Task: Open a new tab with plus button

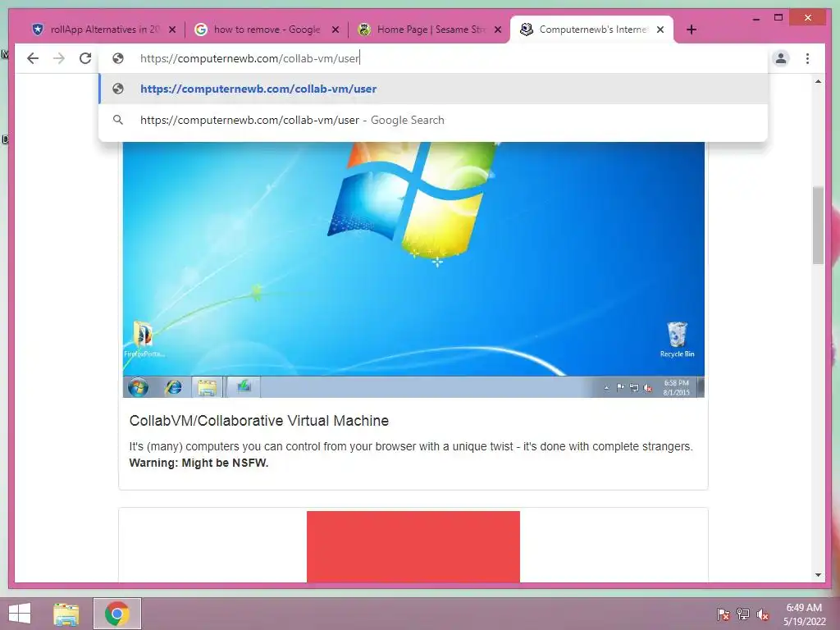Action: 691,30
